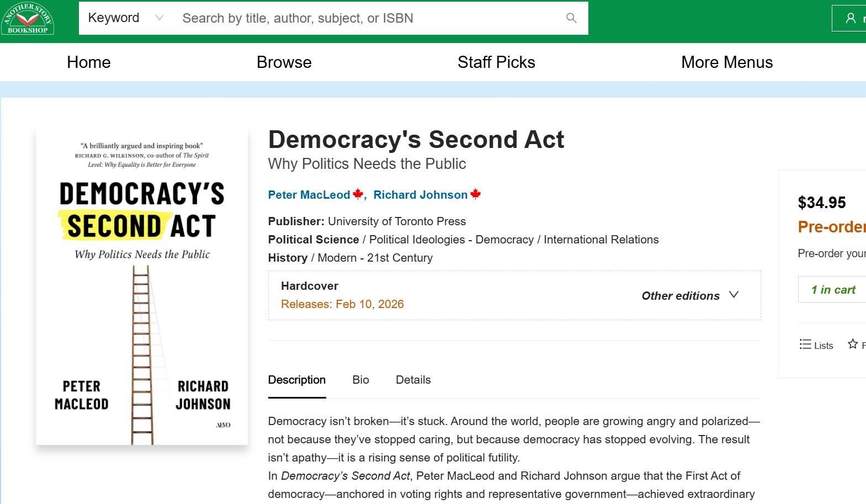Switch to the Details tab
The height and width of the screenshot is (504, 866).
click(413, 380)
